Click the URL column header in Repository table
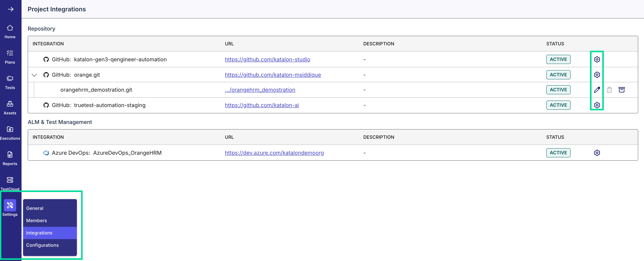 point(229,44)
